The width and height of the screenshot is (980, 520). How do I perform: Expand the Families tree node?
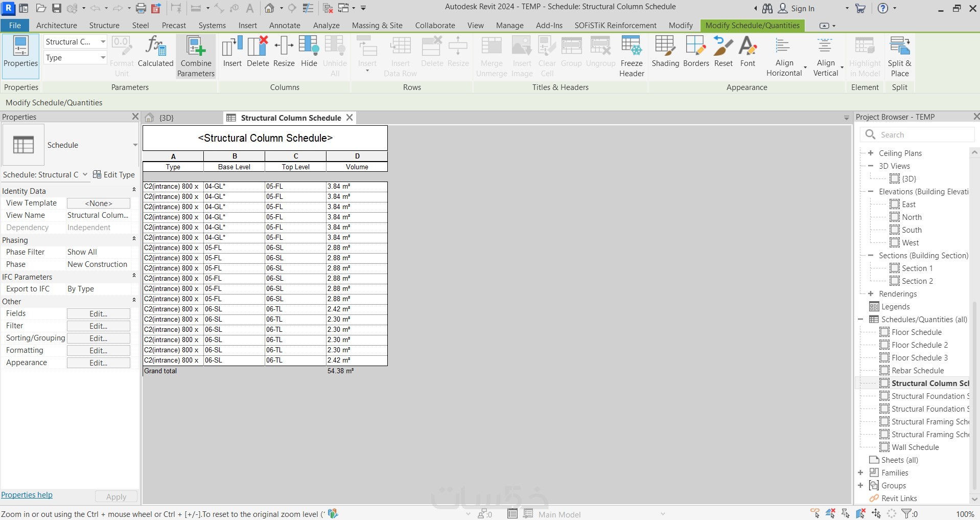point(860,472)
